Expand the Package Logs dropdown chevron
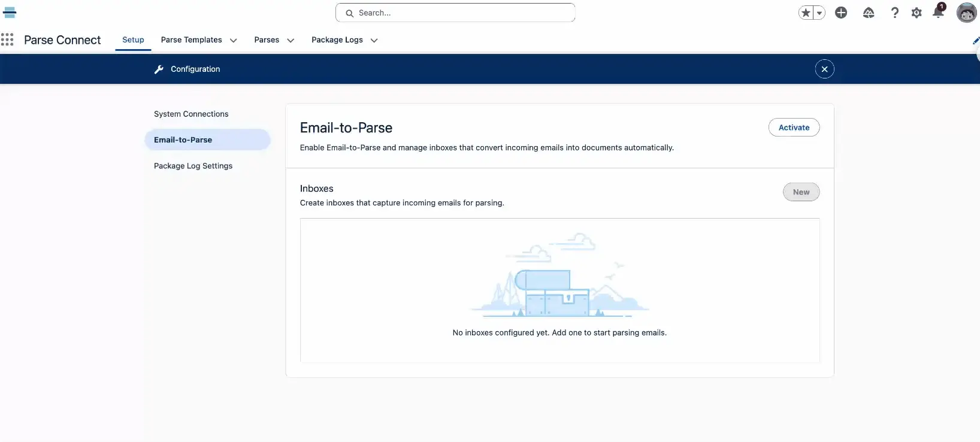 374,40
